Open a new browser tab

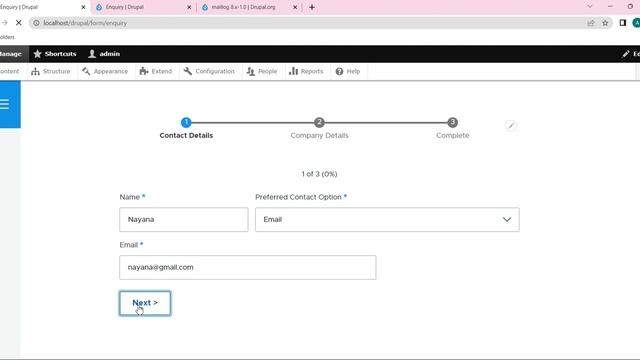pyautogui.click(x=312, y=7)
